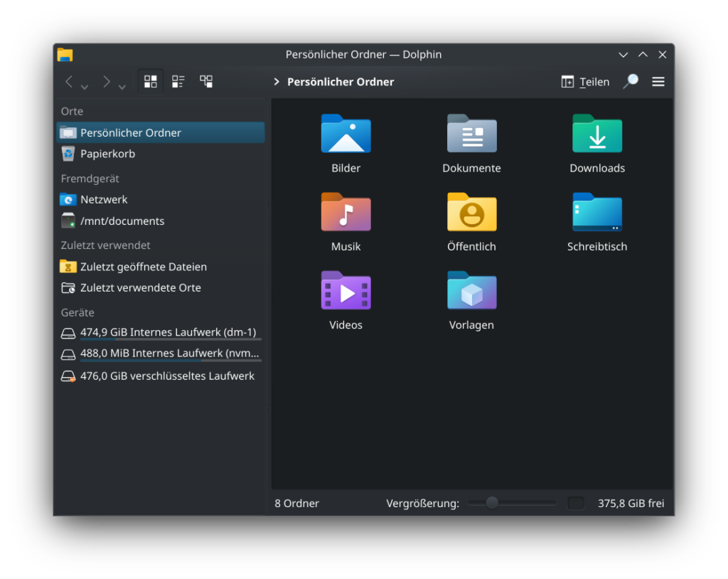Viewport: 728px width, 579px height.
Task: Open the hamburger menu
Action: point(658,82)
